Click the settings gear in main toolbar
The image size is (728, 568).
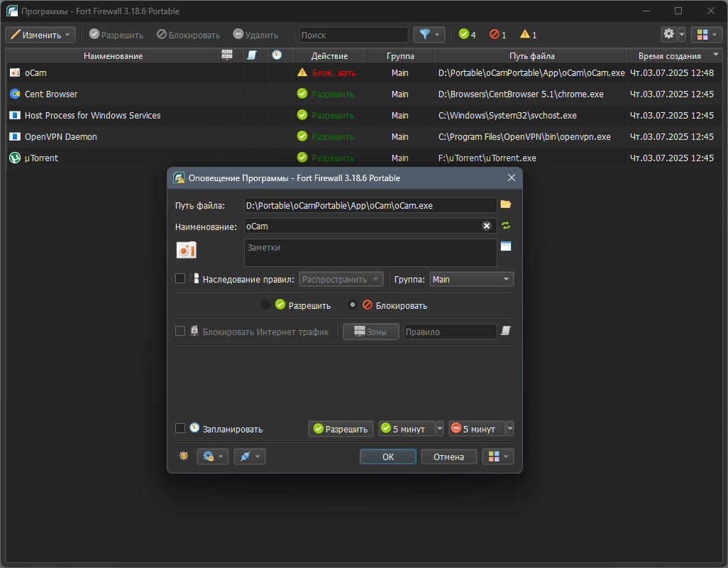pos(668,34)
